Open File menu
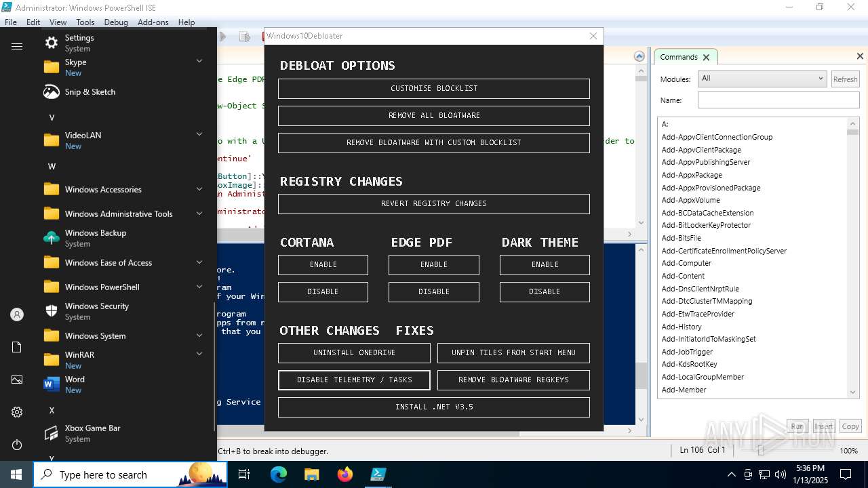Image resolution: width=868 pixels, height=488 pixels. (x=11, y=22)
